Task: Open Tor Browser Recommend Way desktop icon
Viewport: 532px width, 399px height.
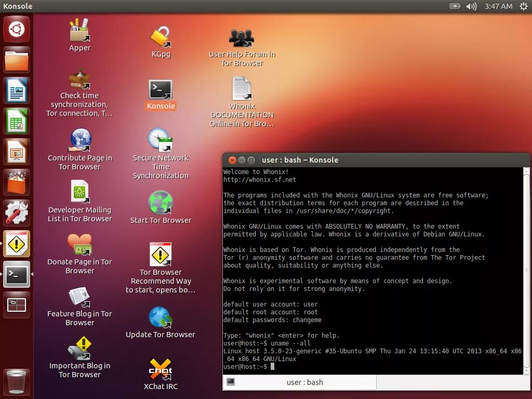Action: click(x=161, y=268)
